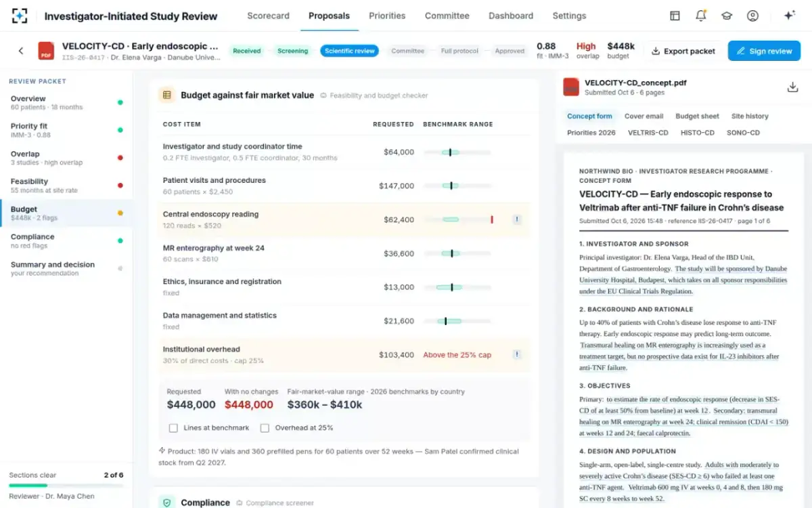Switch to the Scorecard tab
Image resolution: width=812 pixels, height=508 pixels.
click(268, 16)
